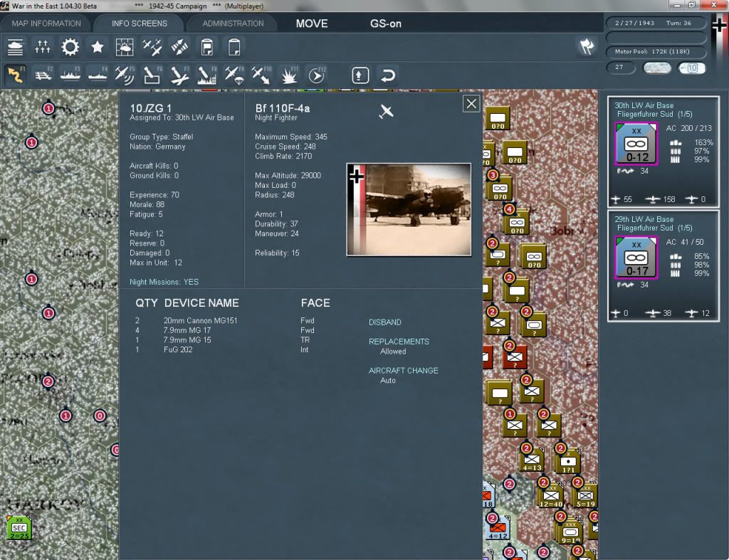Click the undo move arrow icon
Screen dimensions: 729x560
(388, 75)
